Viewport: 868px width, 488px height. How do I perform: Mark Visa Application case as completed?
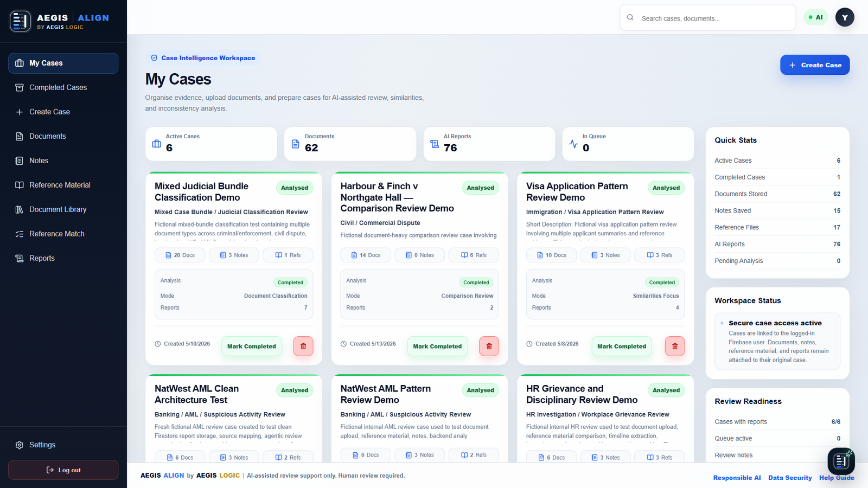click(622, 346)
